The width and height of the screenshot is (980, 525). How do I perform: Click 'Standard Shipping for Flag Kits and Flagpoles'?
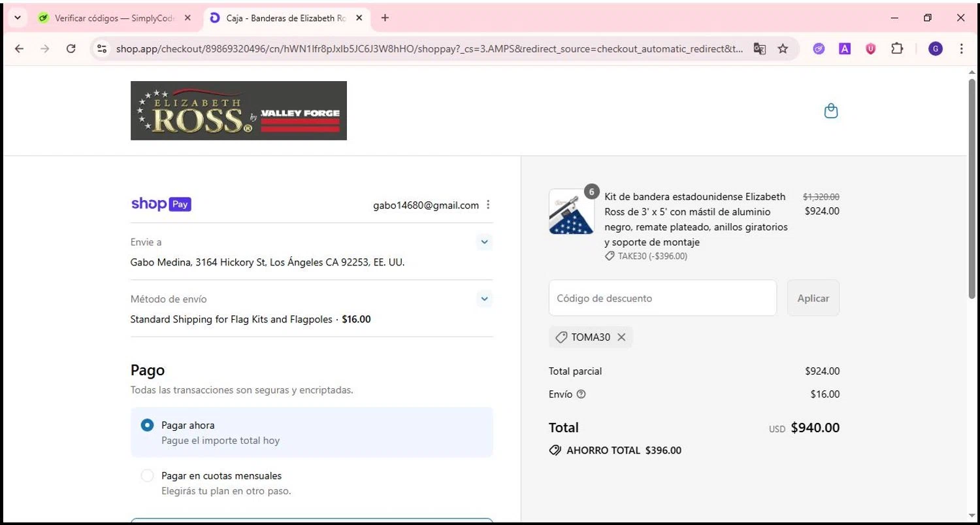point(231,319)
